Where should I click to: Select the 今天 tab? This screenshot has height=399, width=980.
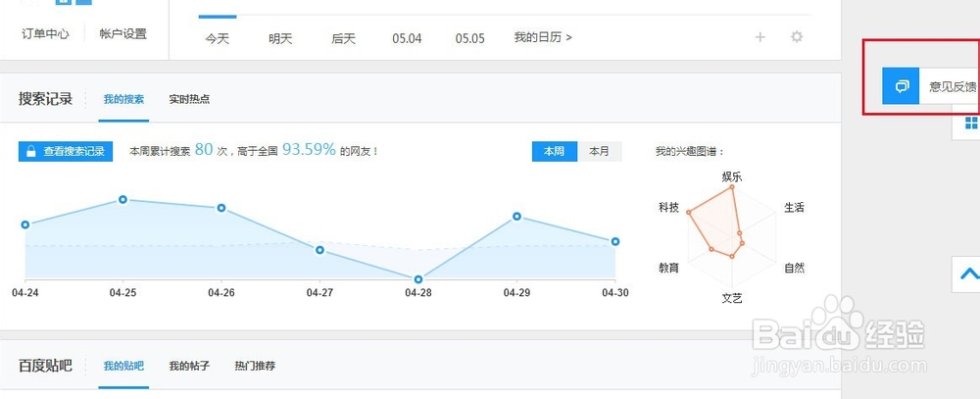point(217,38)
